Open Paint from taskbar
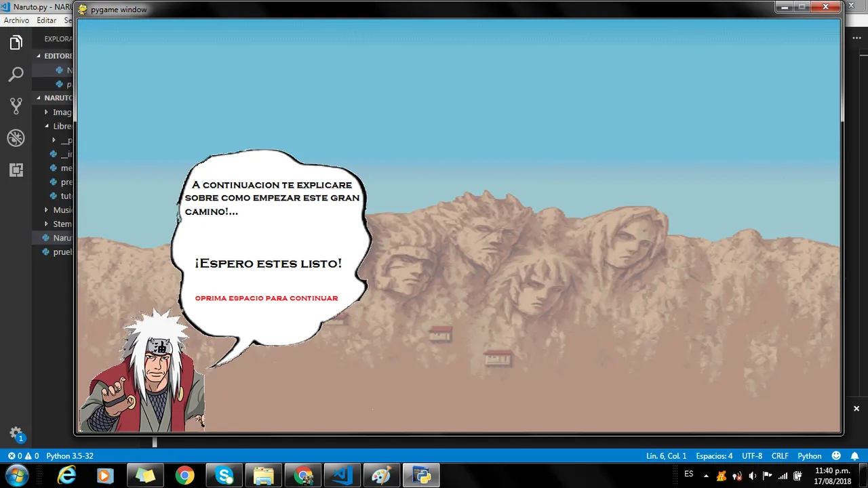Screen dimensions: 868x488 click(382, 476)
